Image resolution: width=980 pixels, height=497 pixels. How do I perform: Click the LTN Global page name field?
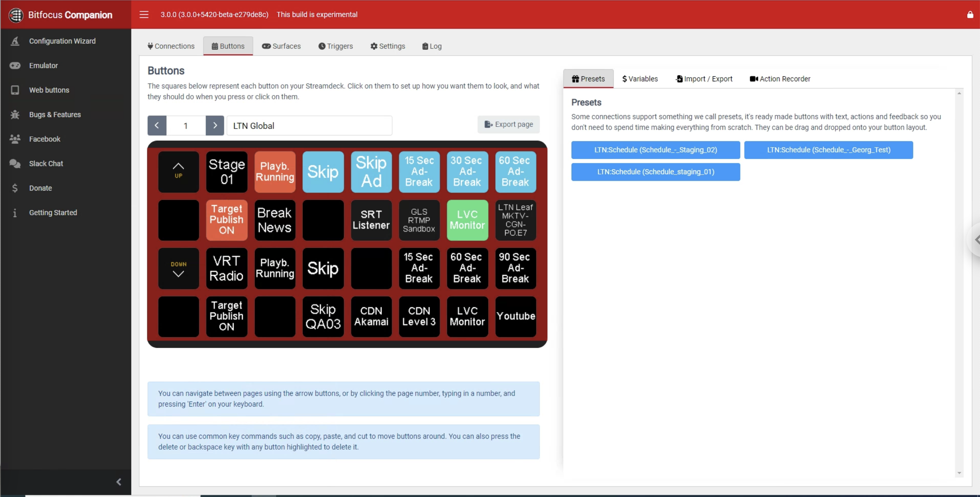pyautogui.click(x=309, y=125)
